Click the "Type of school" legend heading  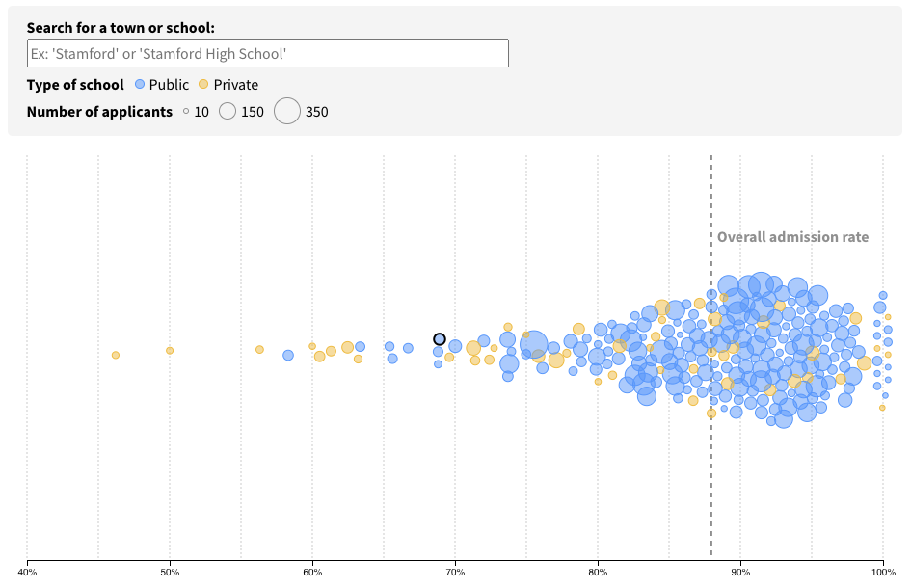75,84
